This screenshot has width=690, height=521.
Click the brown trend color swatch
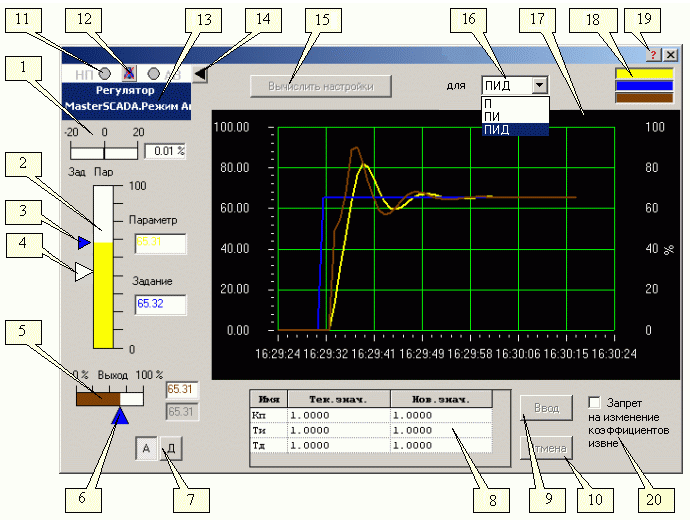pos(644,98)
